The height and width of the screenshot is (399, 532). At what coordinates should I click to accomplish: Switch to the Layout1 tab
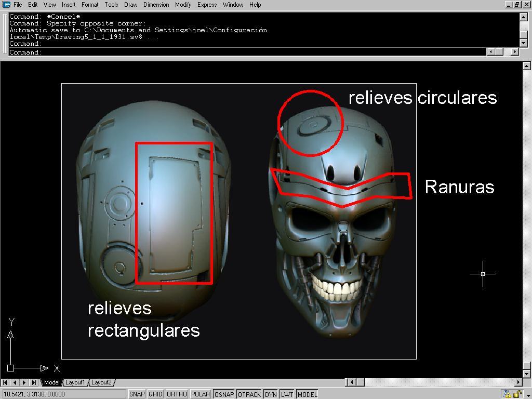75,382
